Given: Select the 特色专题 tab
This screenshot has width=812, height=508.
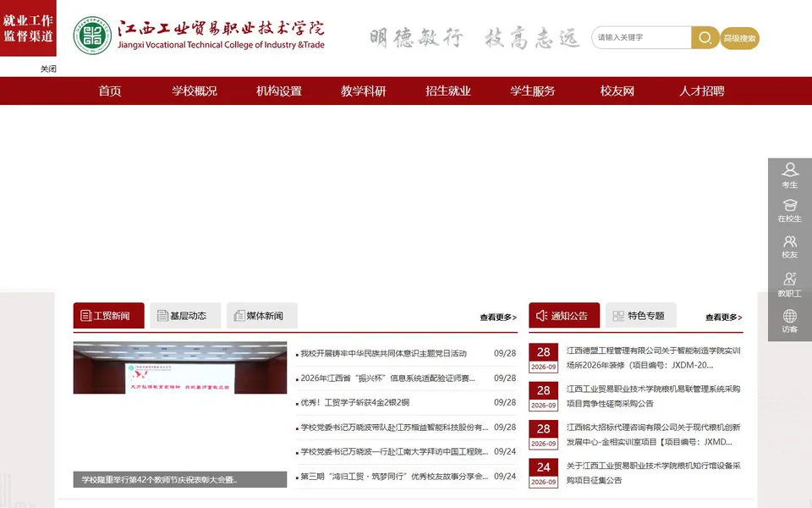Looking at the screenshot, I should 641,315.
